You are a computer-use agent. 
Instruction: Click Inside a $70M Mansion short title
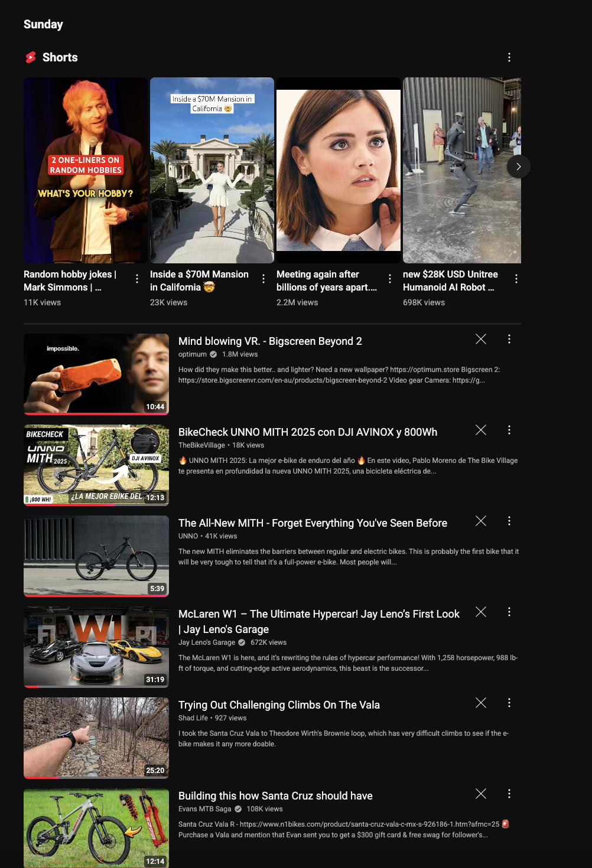tap(199, 280)
